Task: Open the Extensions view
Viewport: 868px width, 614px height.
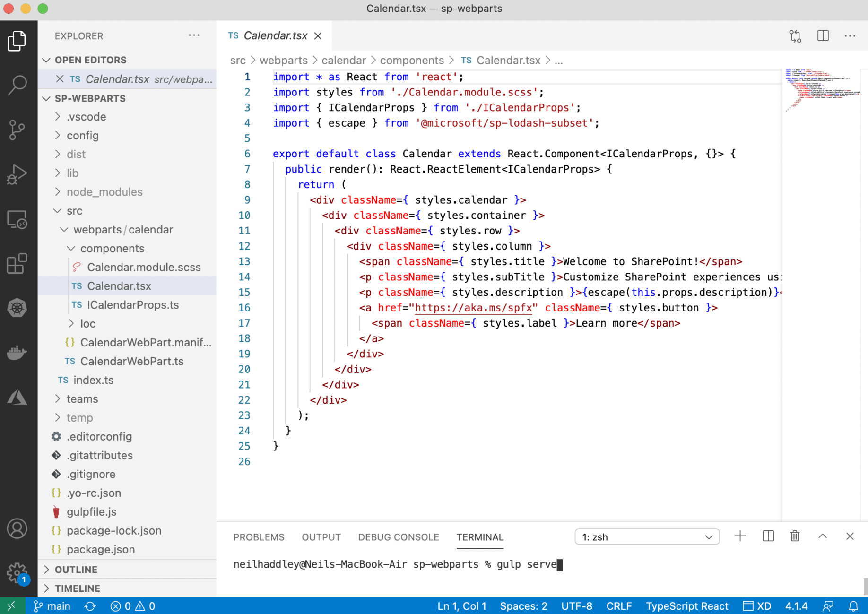Action: (x=17, y=264)
